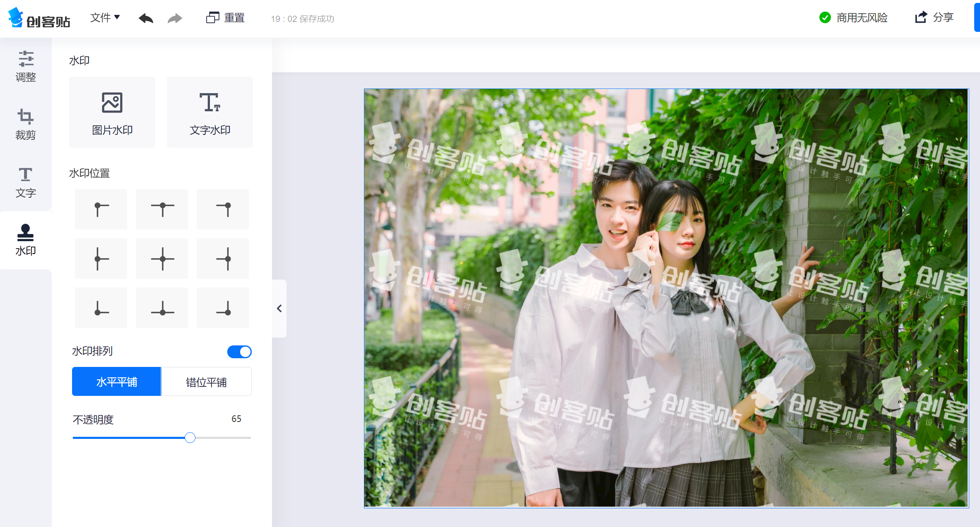Open the 调整 adjust panel

26,67
